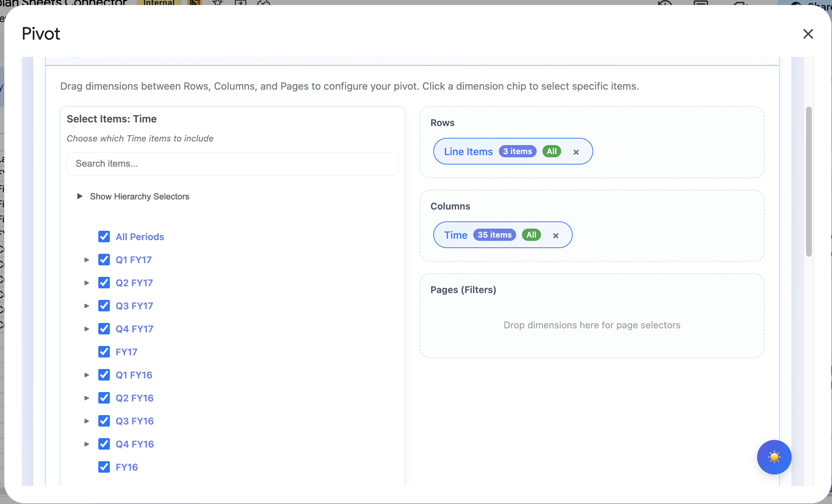Viewport: 832px width, 504px height.
Task: Uncheck the Q3 FY17 item
Action: (104, 305)
